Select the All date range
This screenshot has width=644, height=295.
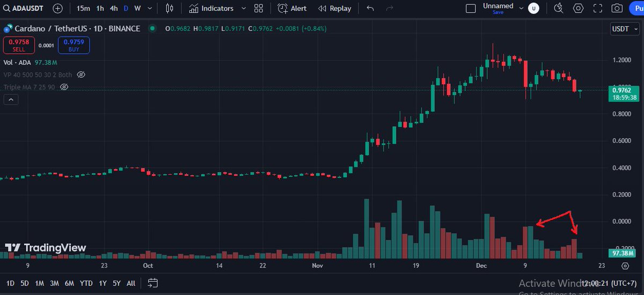pos(131,283)
